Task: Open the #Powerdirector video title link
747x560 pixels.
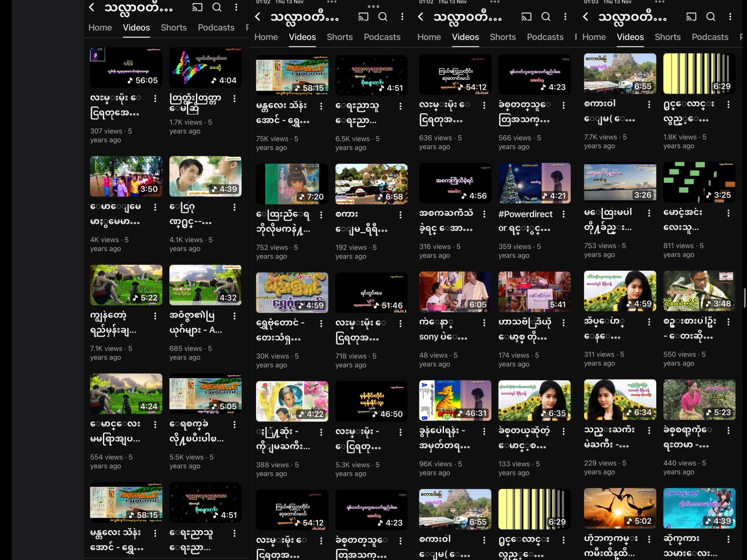Action: [x=525, y=221]
